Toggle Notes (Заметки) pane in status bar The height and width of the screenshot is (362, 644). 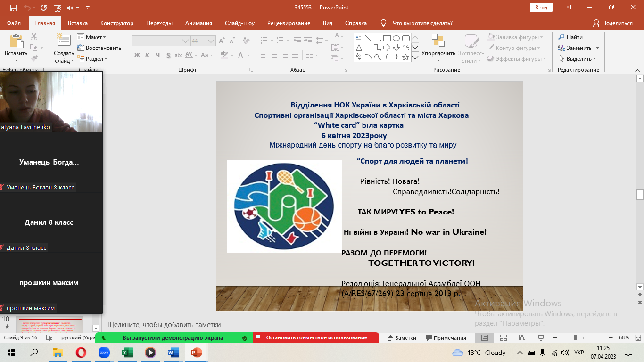click(x=402, y=338)
